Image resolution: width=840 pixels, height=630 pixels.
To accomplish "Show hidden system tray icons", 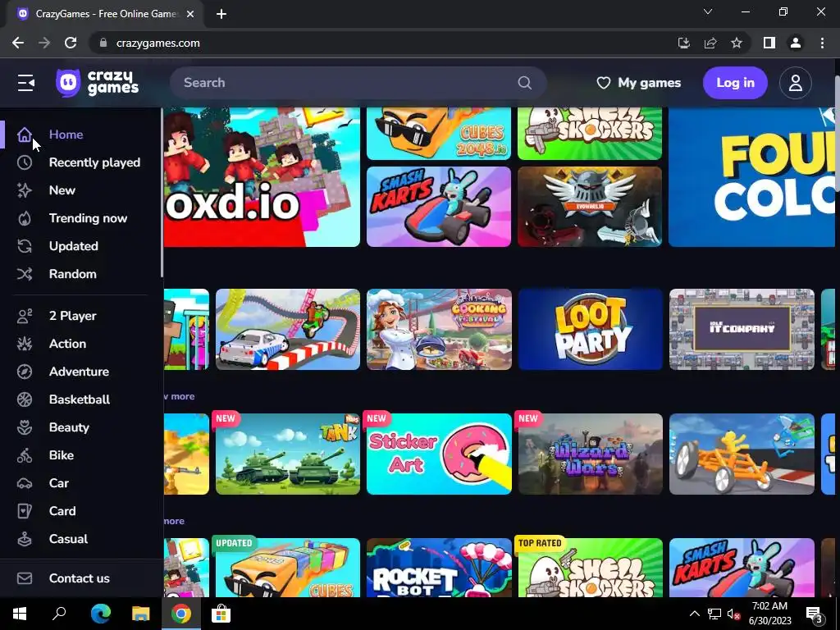I will coord(694,614).
